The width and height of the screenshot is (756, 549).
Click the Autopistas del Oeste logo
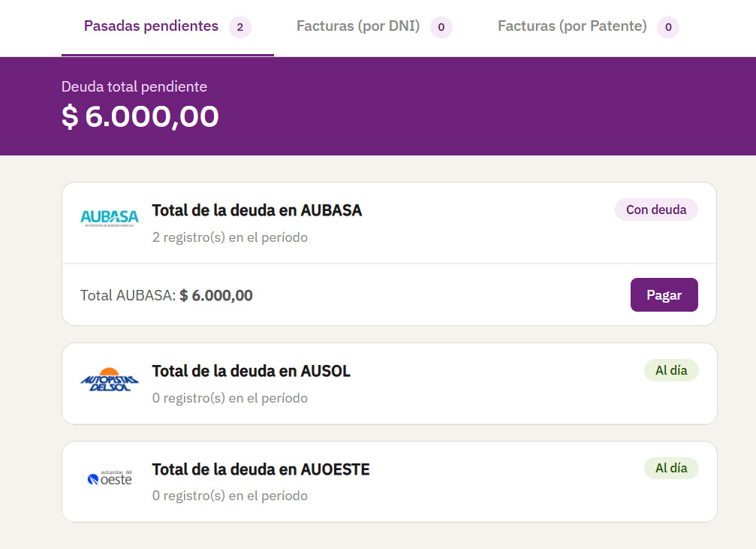(x=110, y=478)
